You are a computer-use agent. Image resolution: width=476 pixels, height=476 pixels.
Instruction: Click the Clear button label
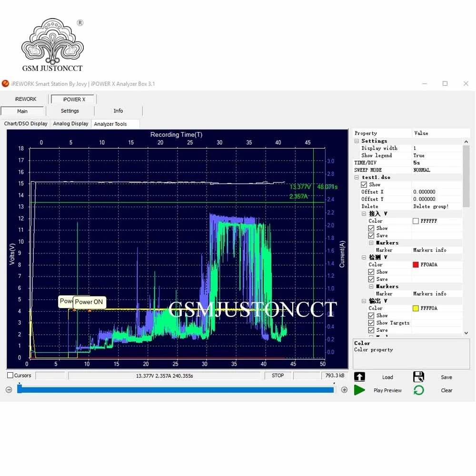446,390
